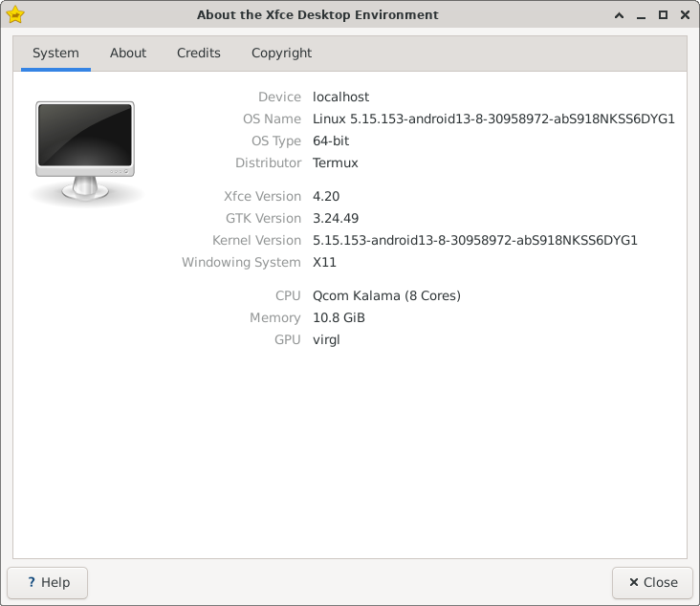The height and width of the screenshot is (606, 700).
Task: Switch to the System tab
Action: (x=55, y=54)
